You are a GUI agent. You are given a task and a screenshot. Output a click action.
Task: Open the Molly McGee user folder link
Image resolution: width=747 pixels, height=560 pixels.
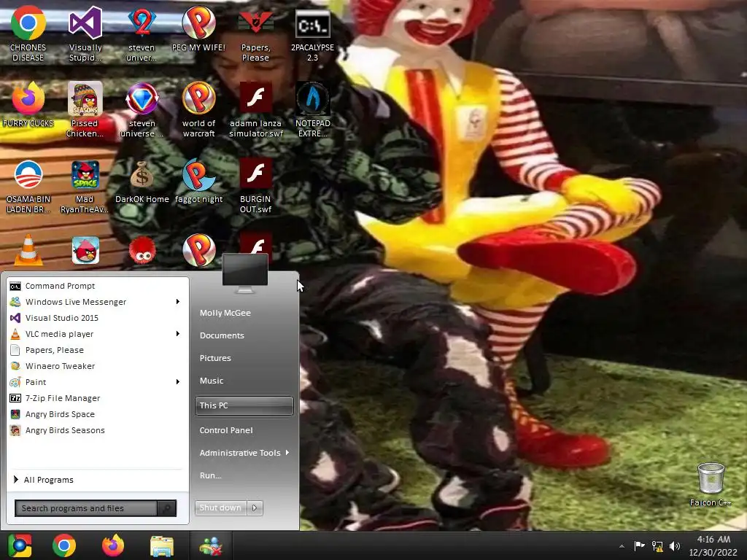pos(225,313)
